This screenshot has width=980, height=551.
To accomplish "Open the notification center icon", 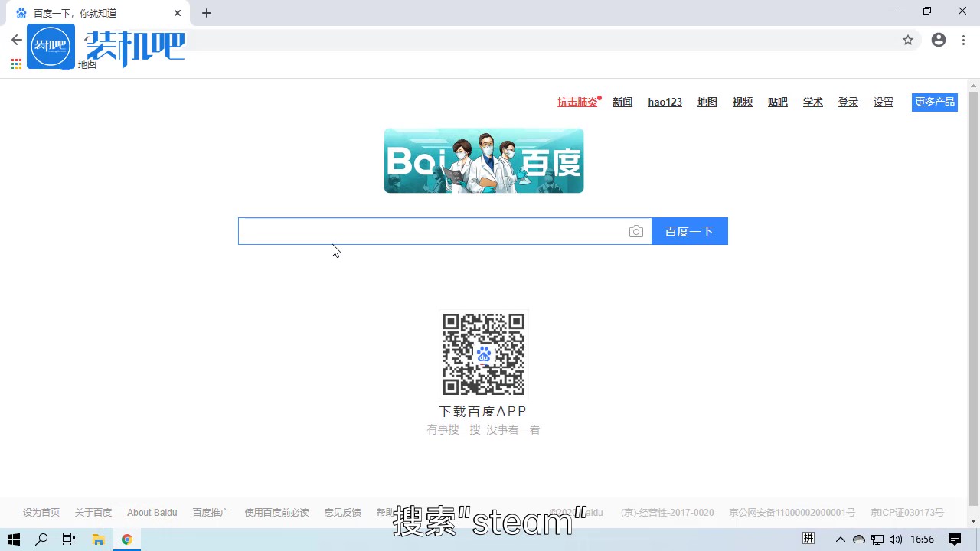I will [955, 540].
